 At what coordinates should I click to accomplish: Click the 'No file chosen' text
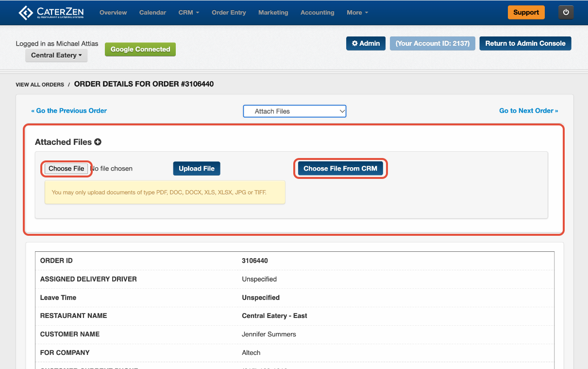pos(112,169)
